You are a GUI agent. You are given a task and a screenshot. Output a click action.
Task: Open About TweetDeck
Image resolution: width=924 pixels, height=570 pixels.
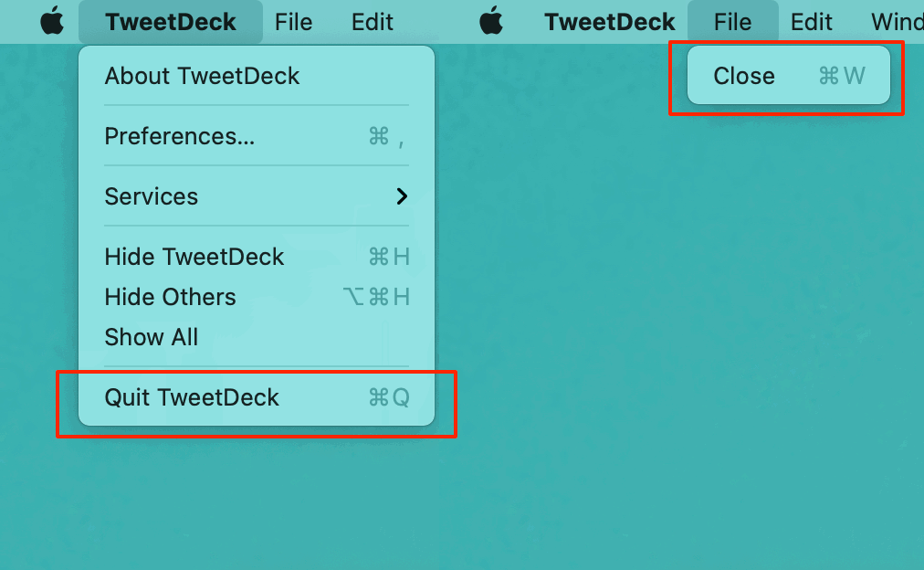tap(202, 76)
